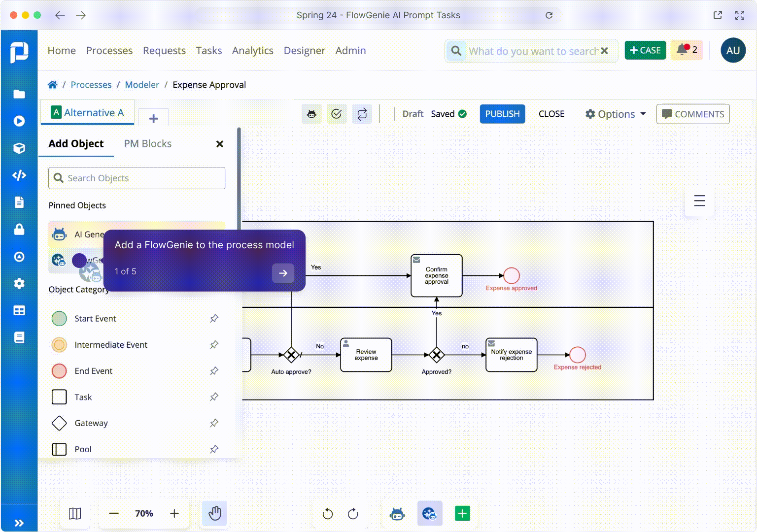This screenshot has width=757, height=532.
Task: Click the play circle sidebar icon
Action: click(19, 121)
